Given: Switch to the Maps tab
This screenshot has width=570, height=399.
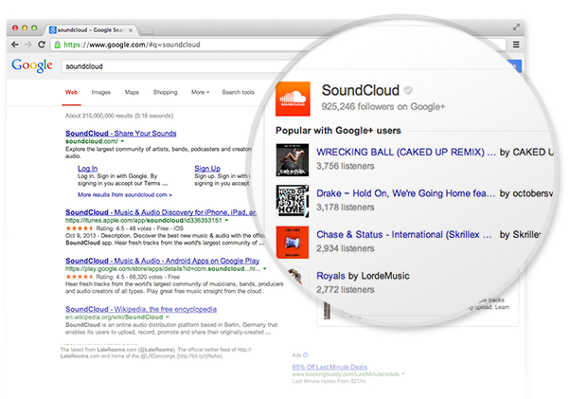Looking at the screenshot, I should (x=132, y=92).
